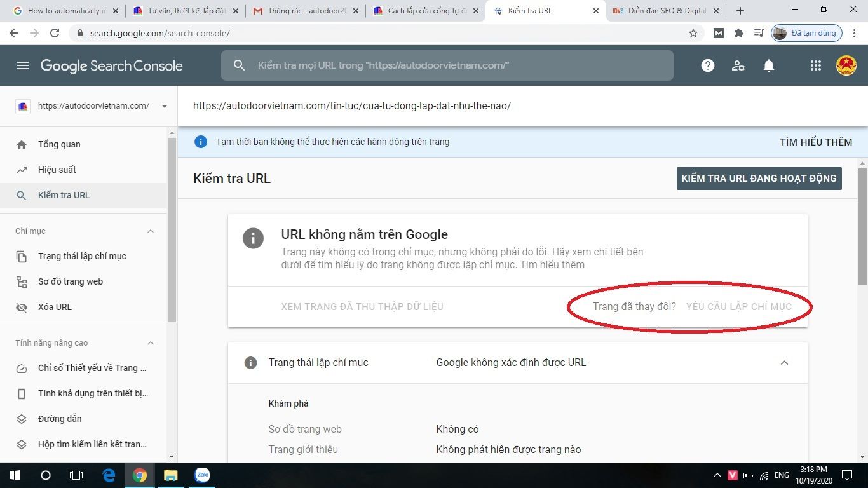
Task: Open the ENG language indicator
Action: (781, 475)
